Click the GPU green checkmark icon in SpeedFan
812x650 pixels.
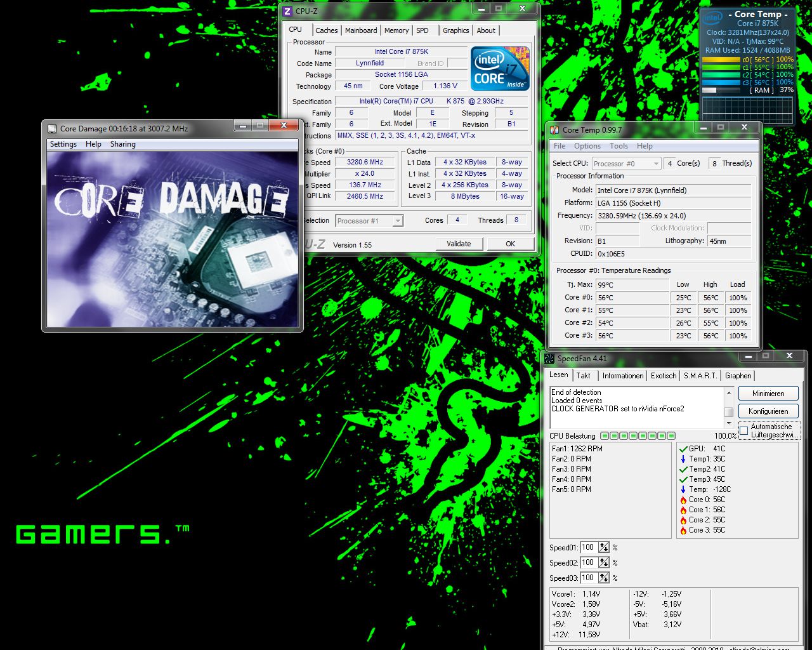coord(683,449)
